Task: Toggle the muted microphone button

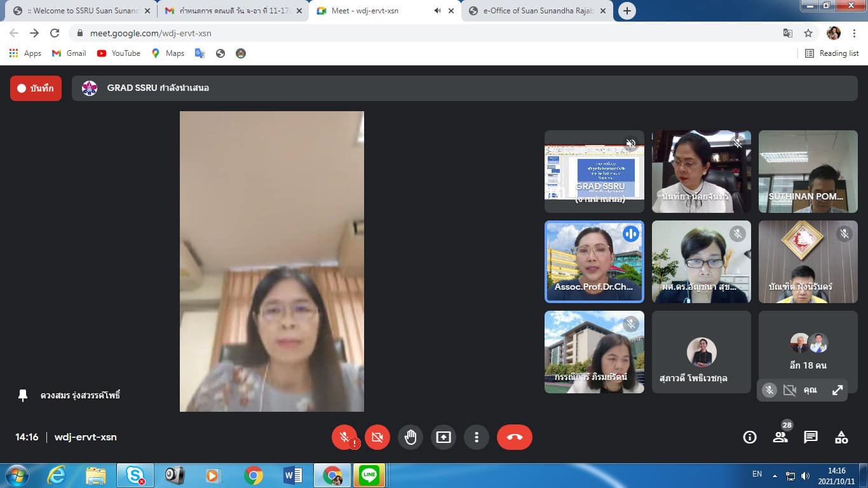Action: click(344, 437)
